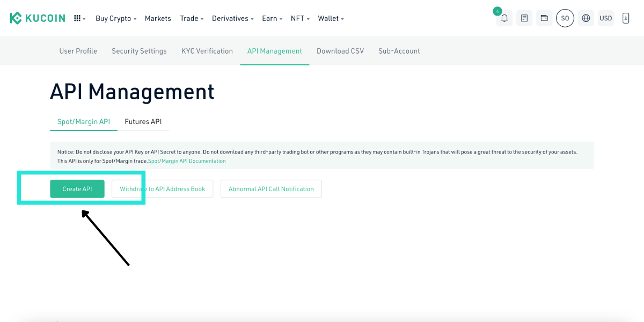Viewport: 644px width, 322px height.
Task: Open the Sub-Account tab
Action: [399, 51]
